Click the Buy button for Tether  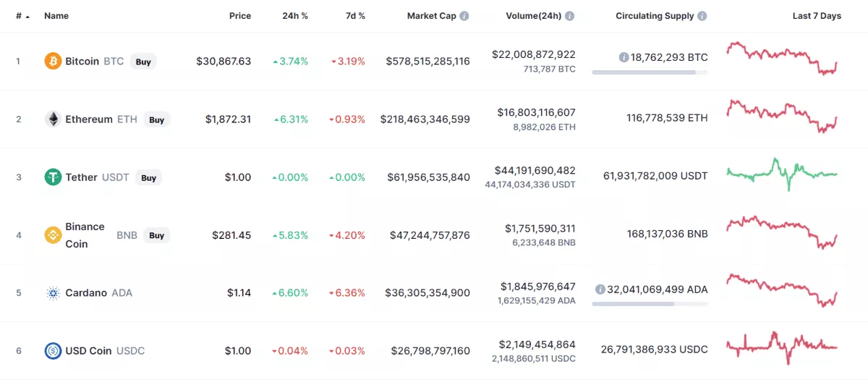pyautogui.click(x=148, y=177)
